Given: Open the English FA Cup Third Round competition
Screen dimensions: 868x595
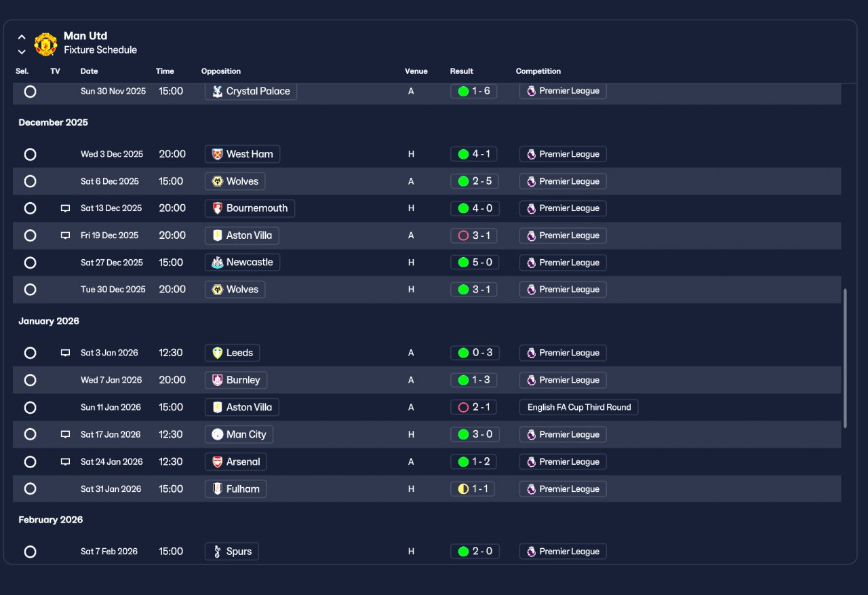Looking at the screenshot, I should point(578,407).
